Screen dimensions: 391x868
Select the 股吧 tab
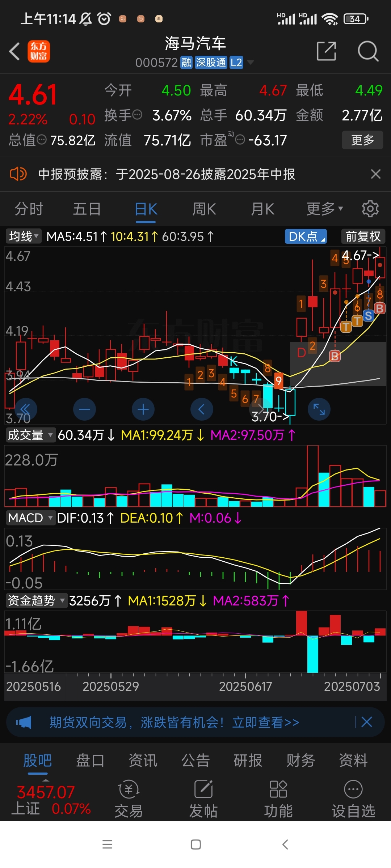(38, 760)
